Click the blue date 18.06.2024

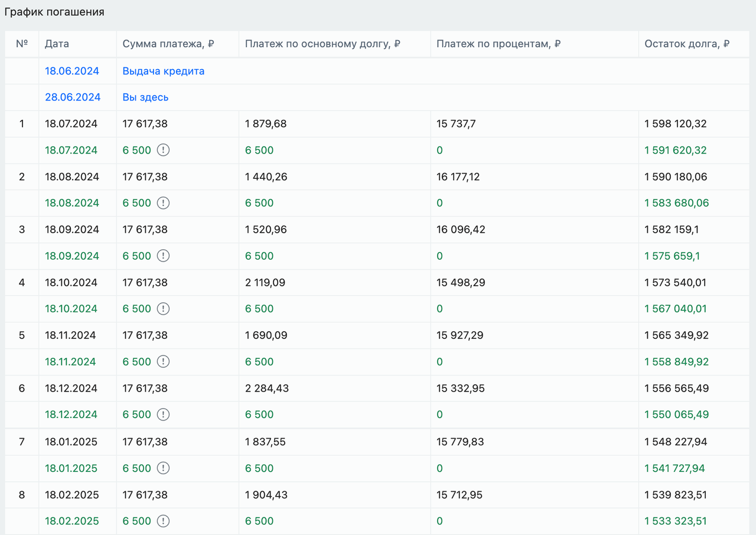[x=72, y=71]
